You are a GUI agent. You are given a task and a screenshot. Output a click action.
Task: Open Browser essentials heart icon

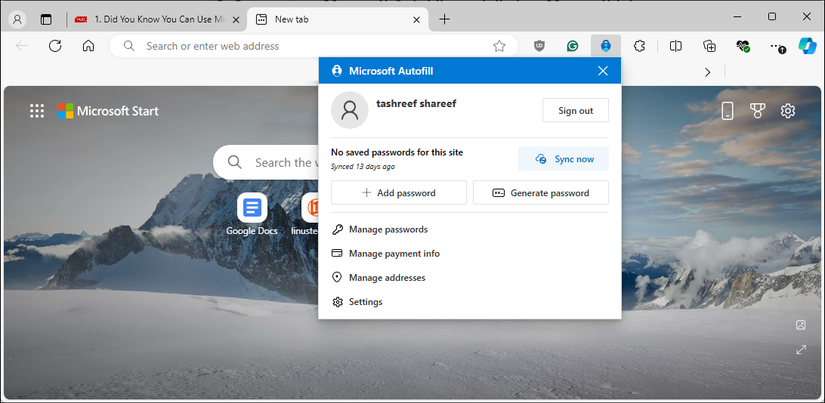tap(743, 46)
